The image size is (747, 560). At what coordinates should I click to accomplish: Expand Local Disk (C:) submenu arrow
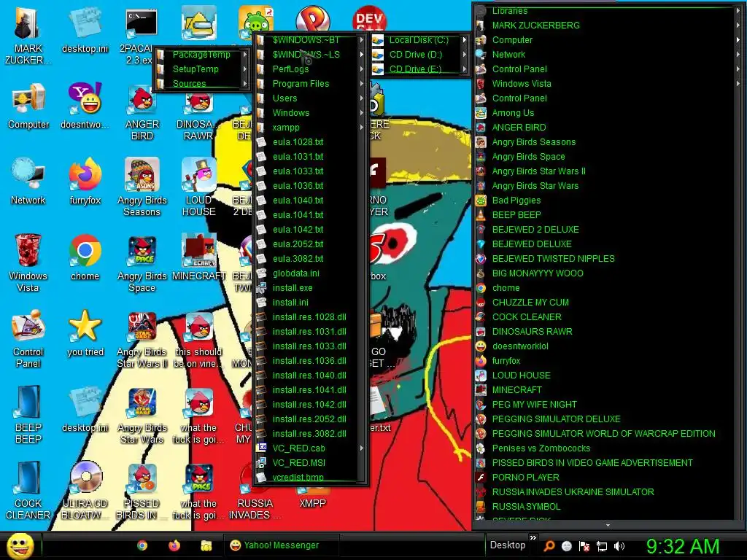(x=465, y=40)
